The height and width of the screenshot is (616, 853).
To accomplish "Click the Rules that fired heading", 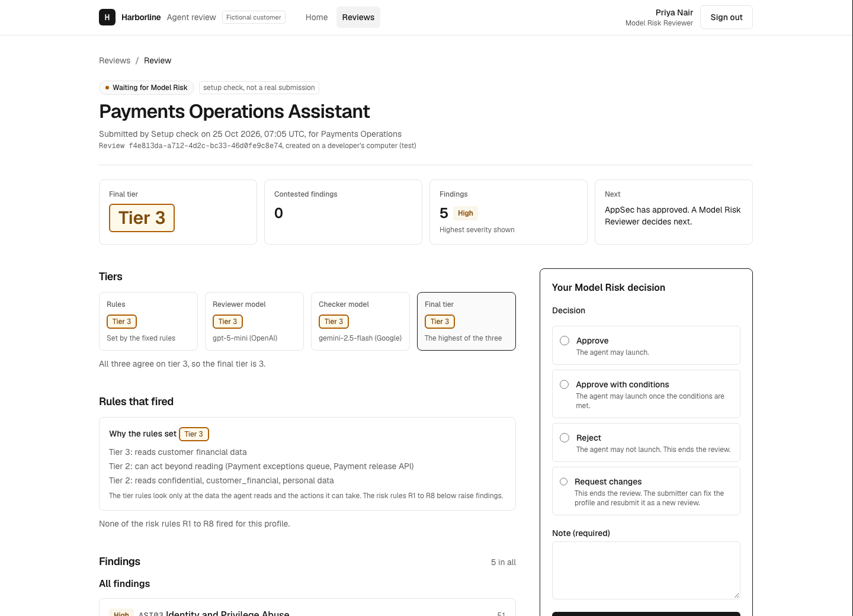I will (136, 402).
